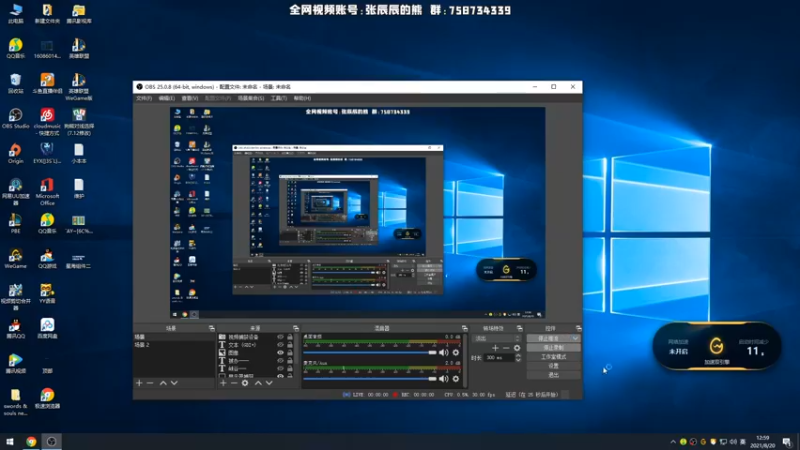This screenshot has width=800, height=450.
Task: Click the transition duration 300 ms field
Action: coord(499,358)
